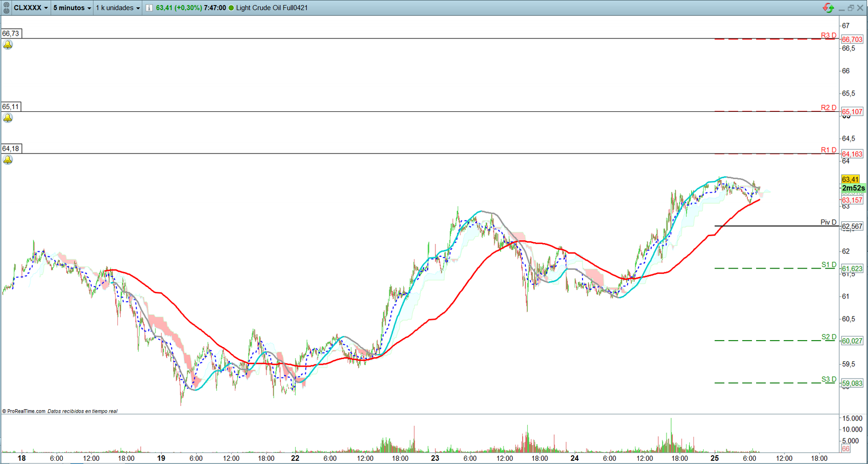
Task: Click the S1 D support price tag
Action: (852, 269)
